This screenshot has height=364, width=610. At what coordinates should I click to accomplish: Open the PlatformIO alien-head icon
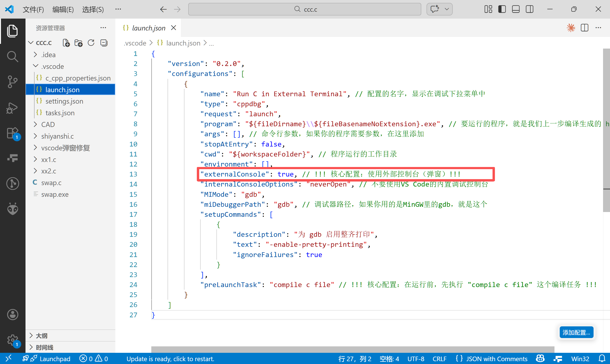pyautogui.click(x=12, y=209)
